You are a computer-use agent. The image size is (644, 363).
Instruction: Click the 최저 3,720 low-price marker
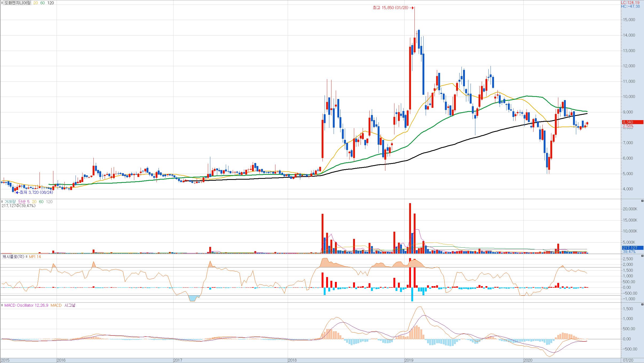click(35, 192)
